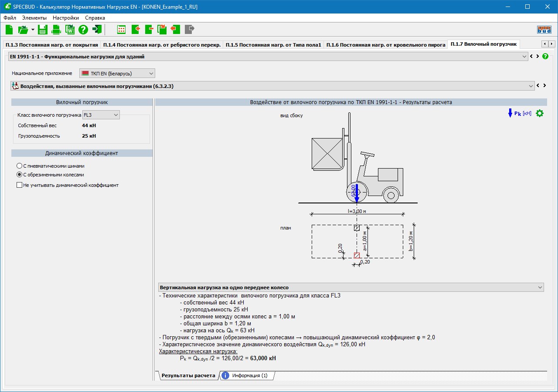Enable ignoring the dynamic coefficient checkbox
Image resolution: width=558 pixels, height=392 pixels.
pos(19,185)
